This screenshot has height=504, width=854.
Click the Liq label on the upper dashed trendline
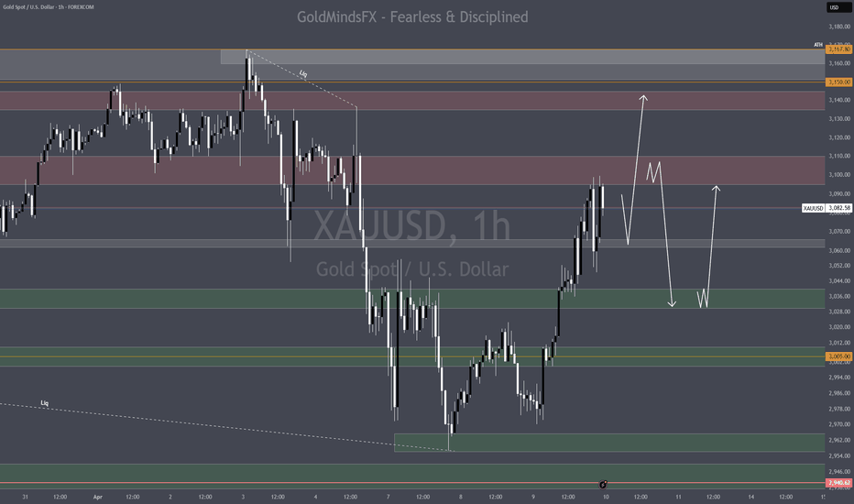[303, 73]
